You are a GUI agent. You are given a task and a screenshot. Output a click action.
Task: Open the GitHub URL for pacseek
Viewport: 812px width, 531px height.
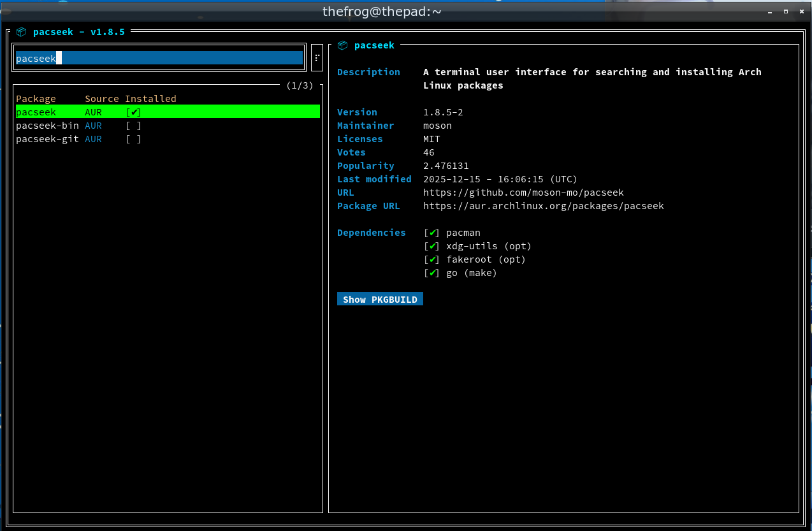(x=523, y=193)
